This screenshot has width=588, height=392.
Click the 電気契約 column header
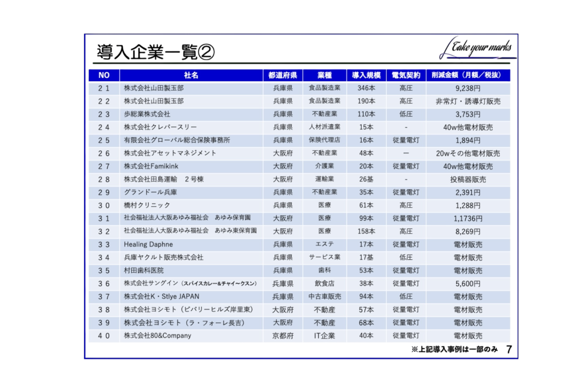(406, 75)
